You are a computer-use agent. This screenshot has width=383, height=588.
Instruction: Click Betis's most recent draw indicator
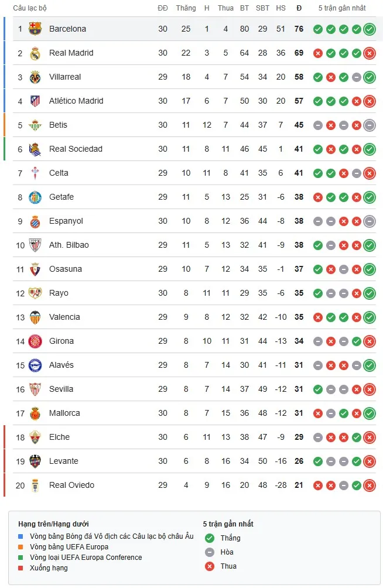pos(369,125)
